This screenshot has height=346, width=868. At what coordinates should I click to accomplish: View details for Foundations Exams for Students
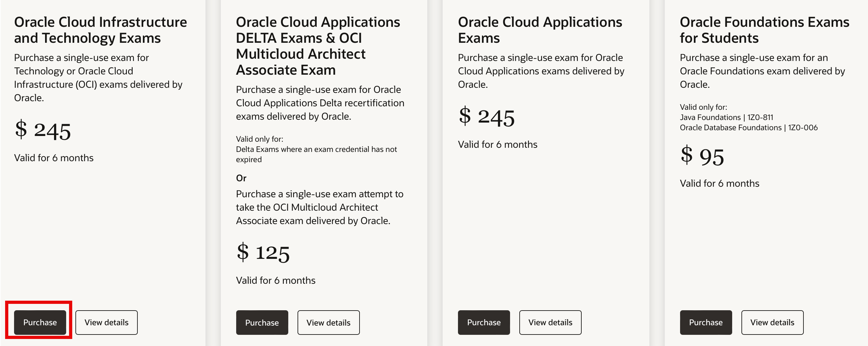[x=772, y=322]
